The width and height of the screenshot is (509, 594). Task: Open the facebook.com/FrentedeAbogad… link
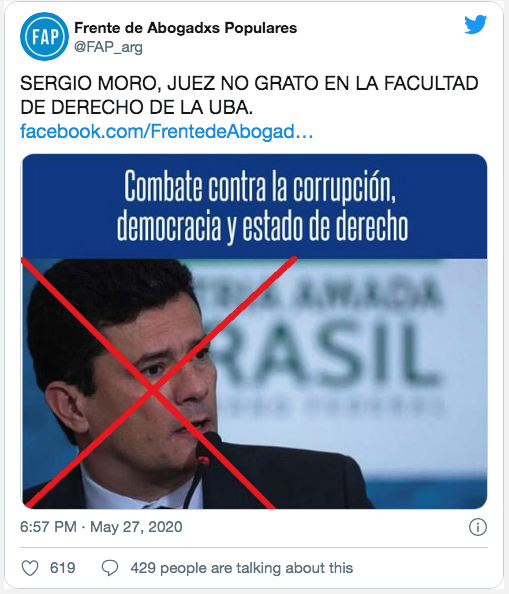click(167, 131)
